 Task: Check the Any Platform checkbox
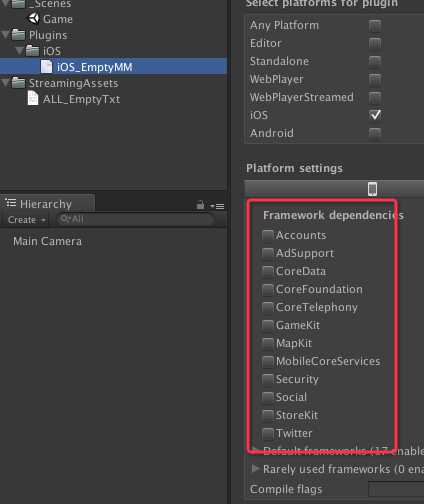coord(375,26)
